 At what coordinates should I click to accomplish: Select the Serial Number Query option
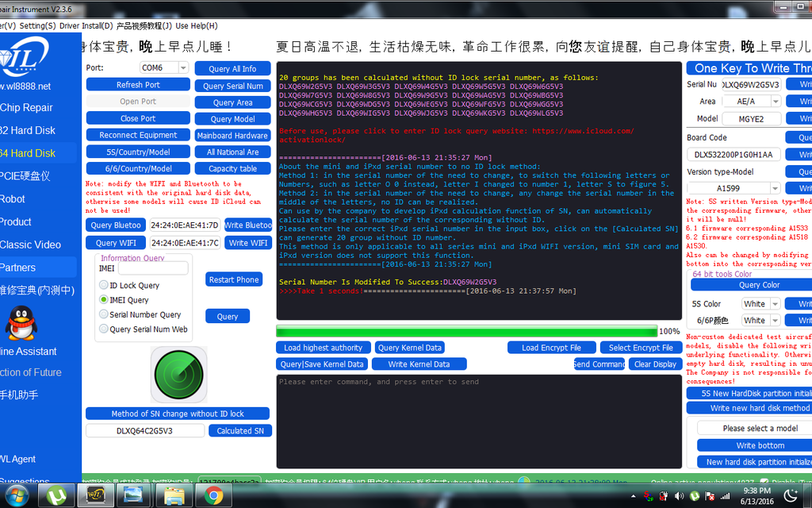coord(103,315)
